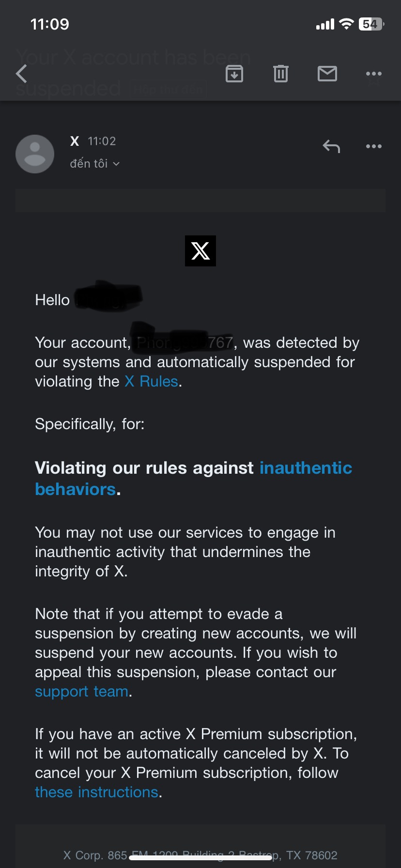Open the "X Rules" link
Screen dimensions: 401x868
[x=151, y=382]
